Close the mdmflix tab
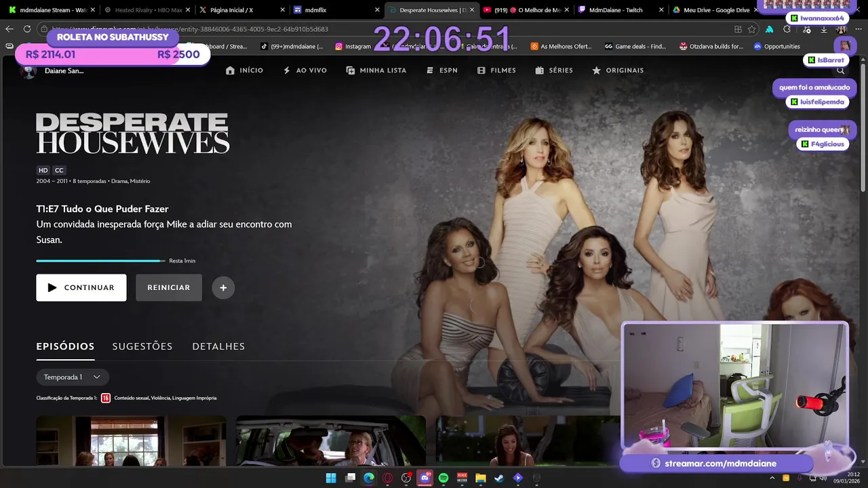 point(377,10)
